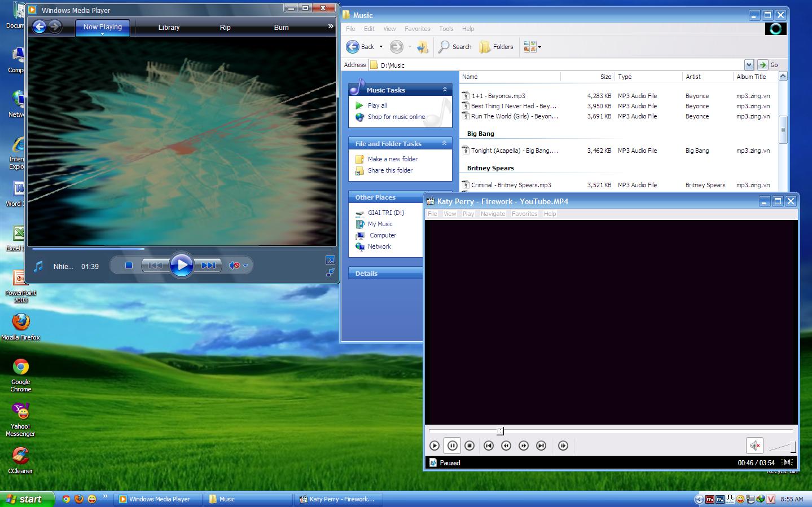Image resolution: width=812 pixels, height=507 pixels.
Task: Go forward in Windows Media Player navigation
Action: click(x=55, y=27)
